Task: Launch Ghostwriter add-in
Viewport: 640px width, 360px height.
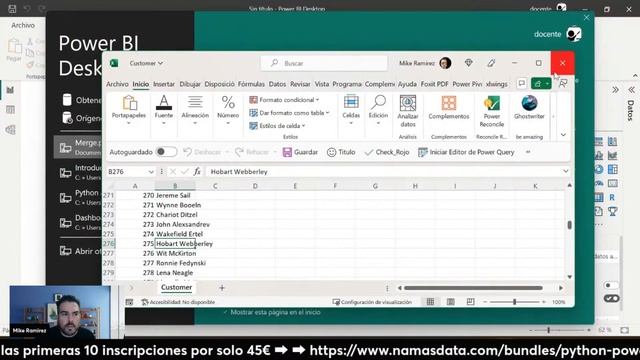Action: click(x=529, y=108)
